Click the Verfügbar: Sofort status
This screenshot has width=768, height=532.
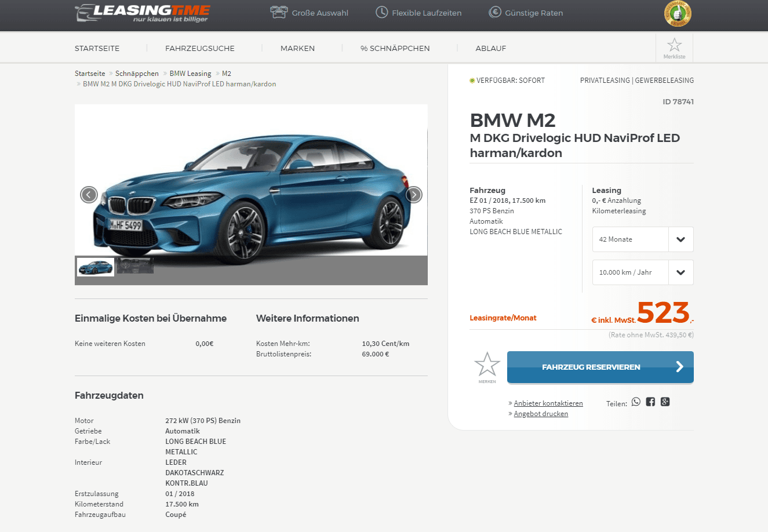coord(507,81)
